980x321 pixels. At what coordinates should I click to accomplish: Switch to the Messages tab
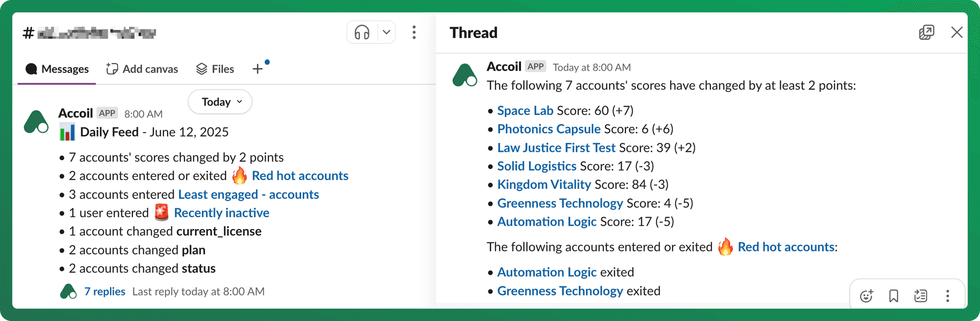tap(57, 69)
